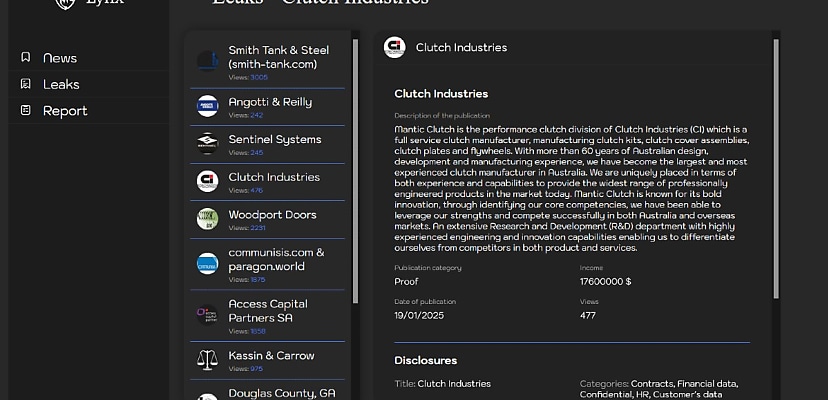
Task: Click the detail panel scrollbar
Action: [776, 169]
